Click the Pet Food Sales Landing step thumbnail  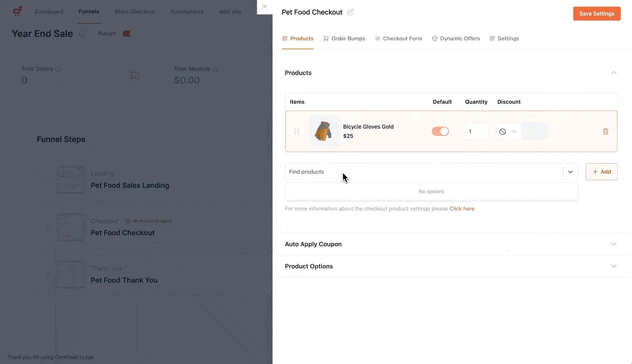point(71,180)
